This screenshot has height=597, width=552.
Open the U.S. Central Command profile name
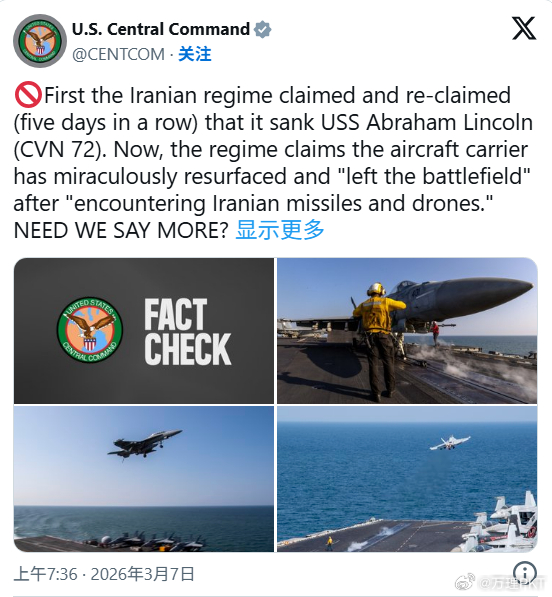tap(161, 29)
